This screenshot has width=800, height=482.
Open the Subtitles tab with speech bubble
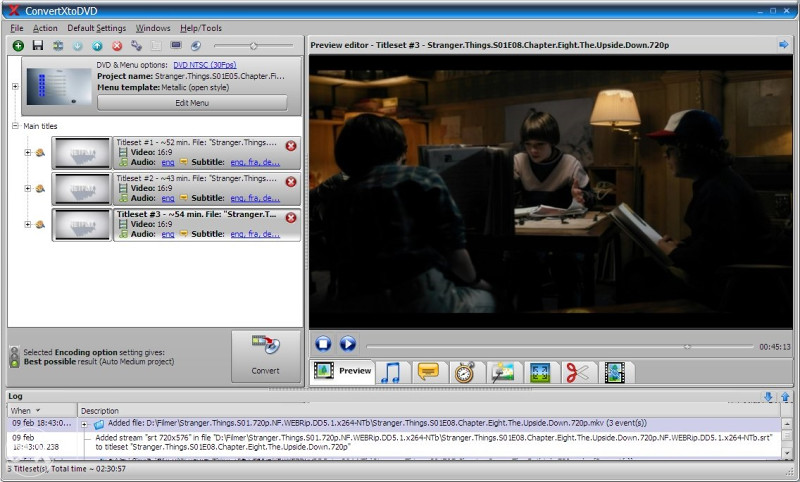[428, 372]
